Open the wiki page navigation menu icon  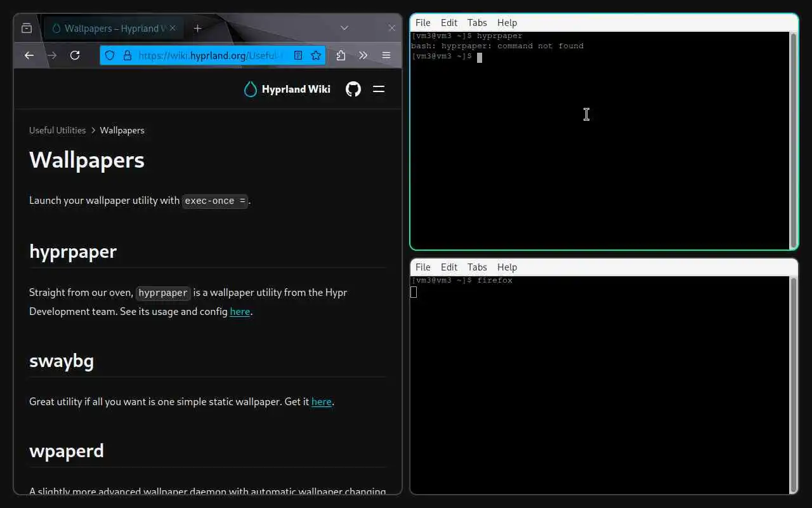point(379,89)
